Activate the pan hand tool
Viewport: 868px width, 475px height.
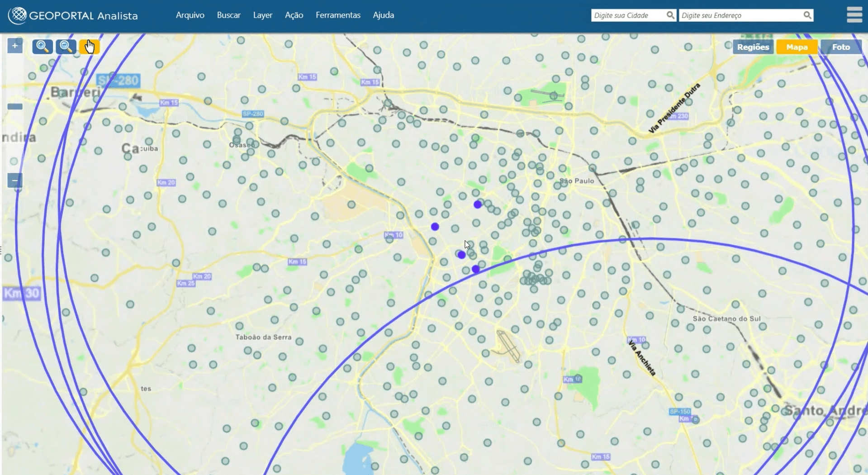tap(89, 47)
